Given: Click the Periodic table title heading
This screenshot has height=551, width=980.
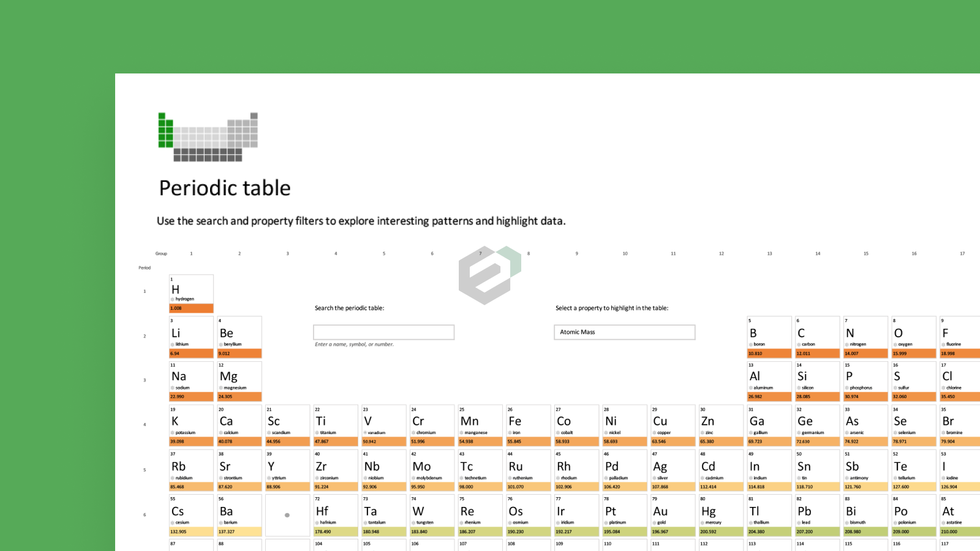Looking at the screenshot, I should (225, 188).
